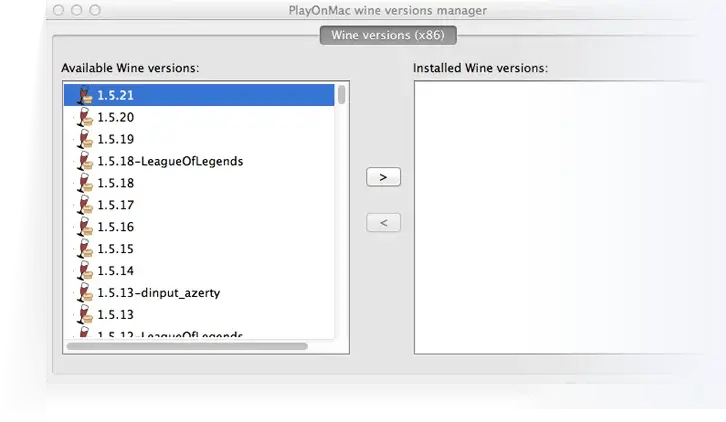Image resolution: width=726 pixels, height=422 pixels.
Task: Click the wine glass icon beside 1.5.21
Action: coord(85,95)
